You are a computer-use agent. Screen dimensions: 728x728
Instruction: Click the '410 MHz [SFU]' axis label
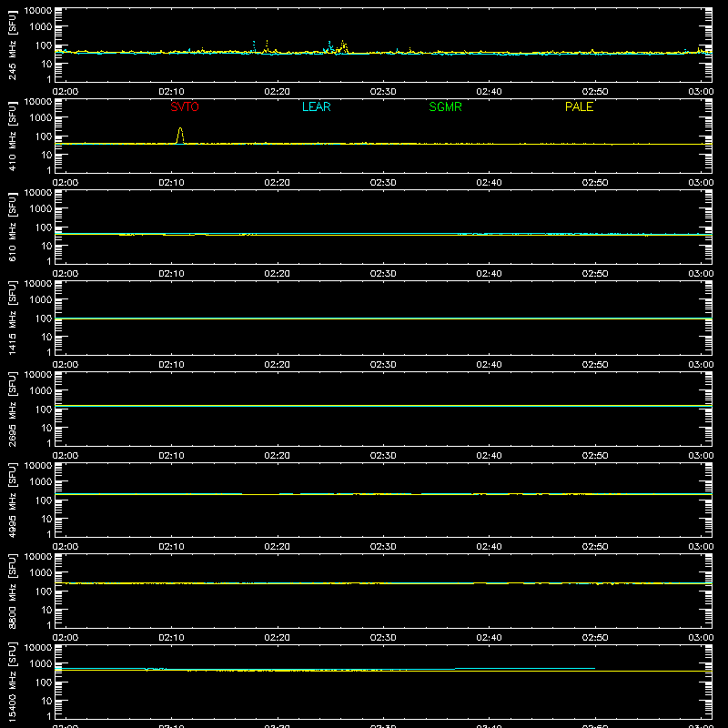tap(12, 136)
